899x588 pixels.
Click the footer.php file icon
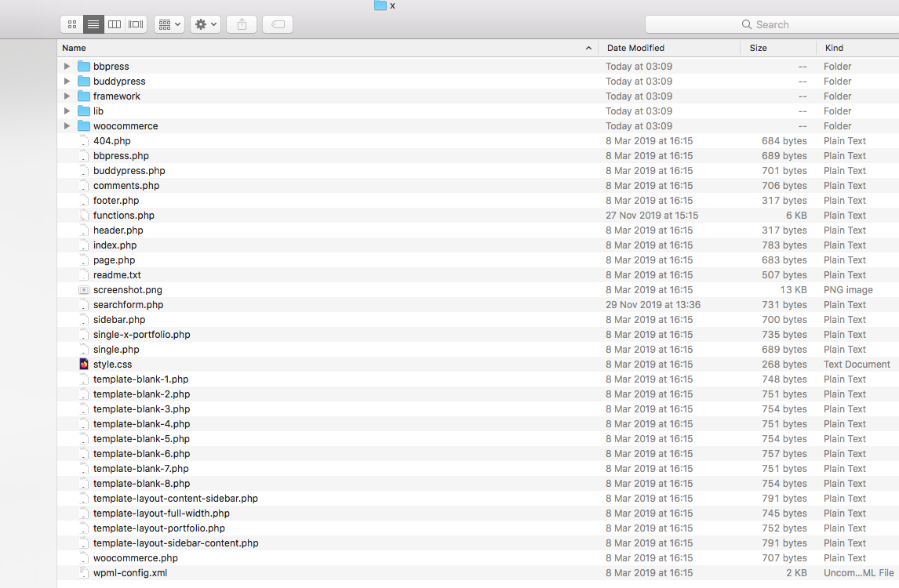[84, 201]
